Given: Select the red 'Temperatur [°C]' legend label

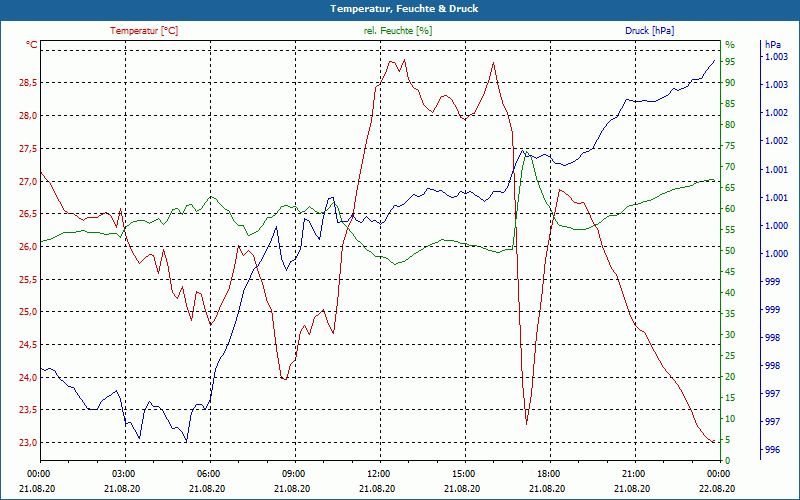Looking at the screenshot, I should [144, 31].
